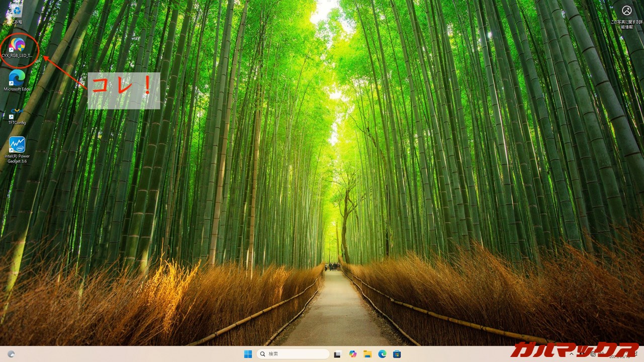Viewport: 644px width, 362px height.
Task: Open the CYX_RGB_LED_T desktop shortcut
Action: [x=17, y=46]
